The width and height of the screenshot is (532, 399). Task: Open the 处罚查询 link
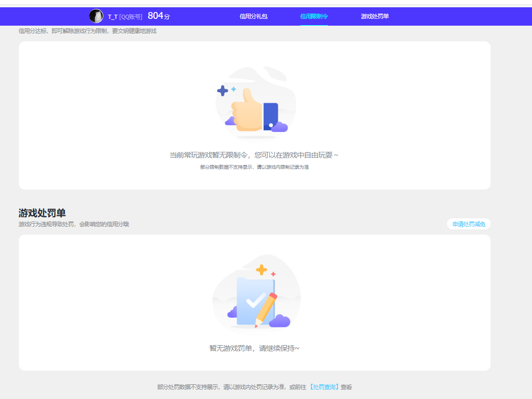[324, 387]
